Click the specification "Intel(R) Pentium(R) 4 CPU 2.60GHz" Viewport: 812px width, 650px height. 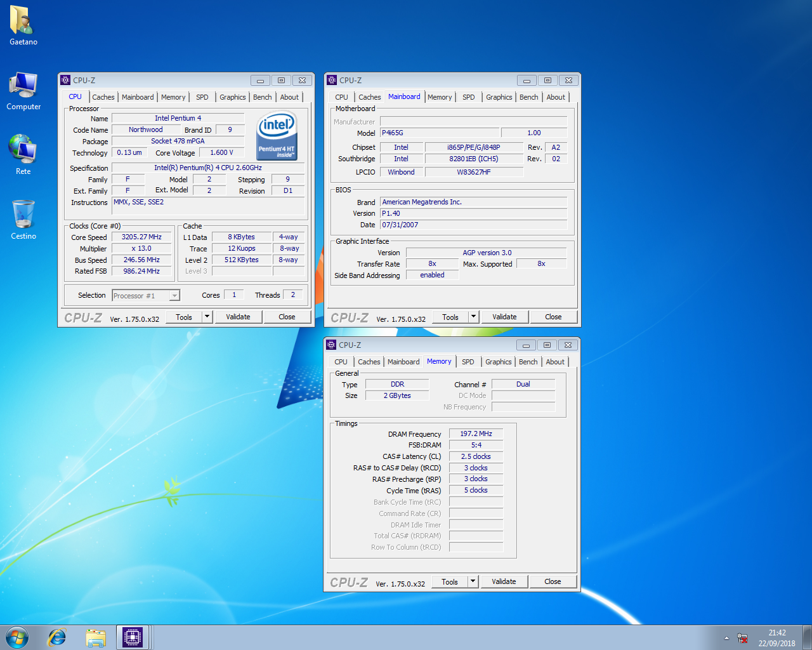pyautogui.click(x=208, y=168)
